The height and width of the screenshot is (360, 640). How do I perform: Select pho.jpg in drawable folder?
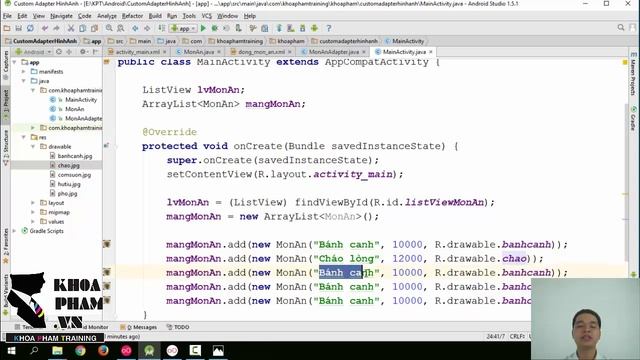pyautogui.click(x=67, y=193)
